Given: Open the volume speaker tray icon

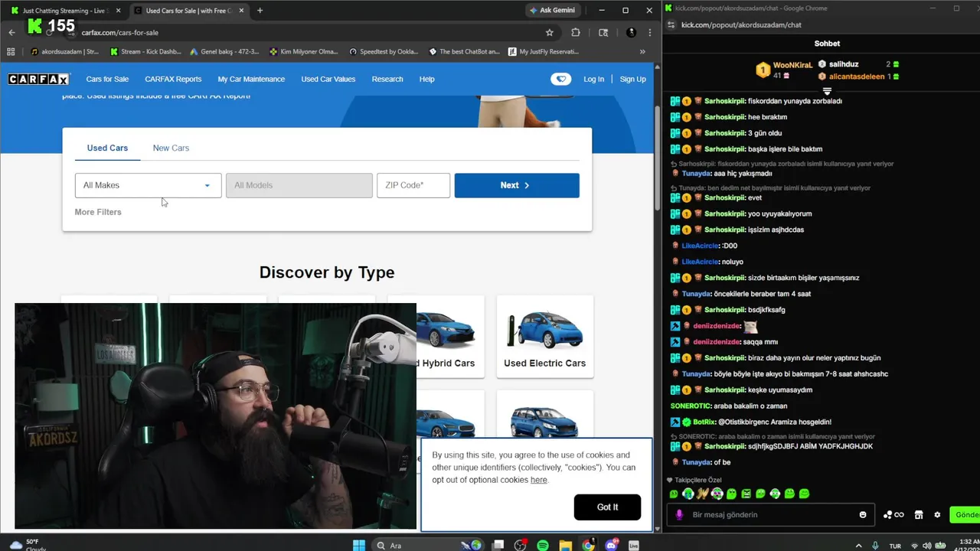Looking at the screenshot, I should tap(927, 546).
